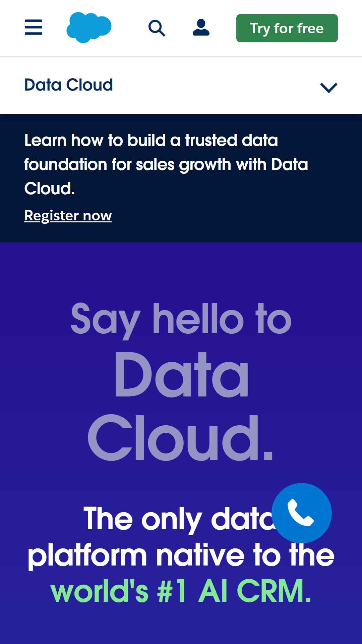Open the search magnifier icon
Image resolution: width=362 pixels, height=644 pixels.
tap(157, 28)
